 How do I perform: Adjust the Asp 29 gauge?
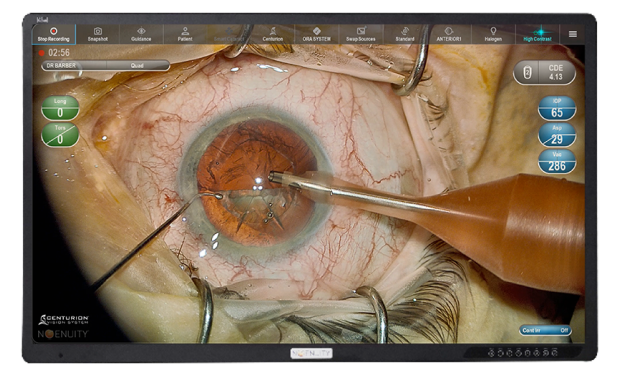(x=557, y=135)
